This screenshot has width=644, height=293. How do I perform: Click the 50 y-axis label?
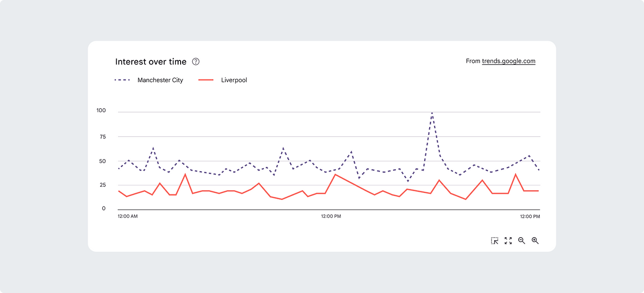[103, 161]
